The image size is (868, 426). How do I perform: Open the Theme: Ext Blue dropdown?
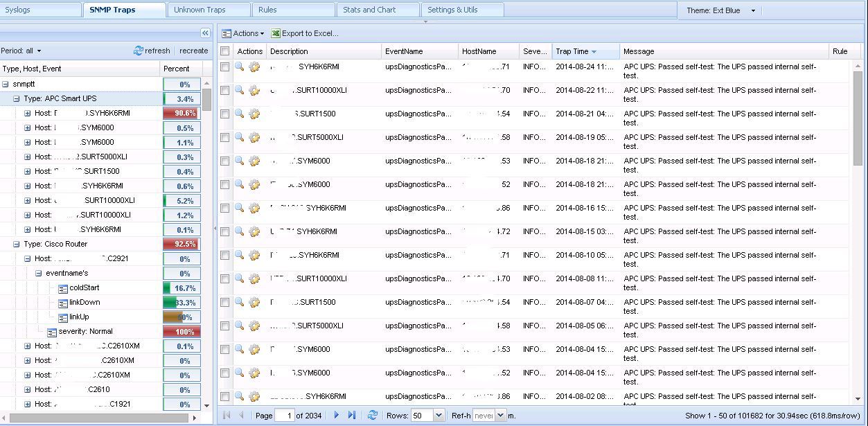tap(721, 10)
